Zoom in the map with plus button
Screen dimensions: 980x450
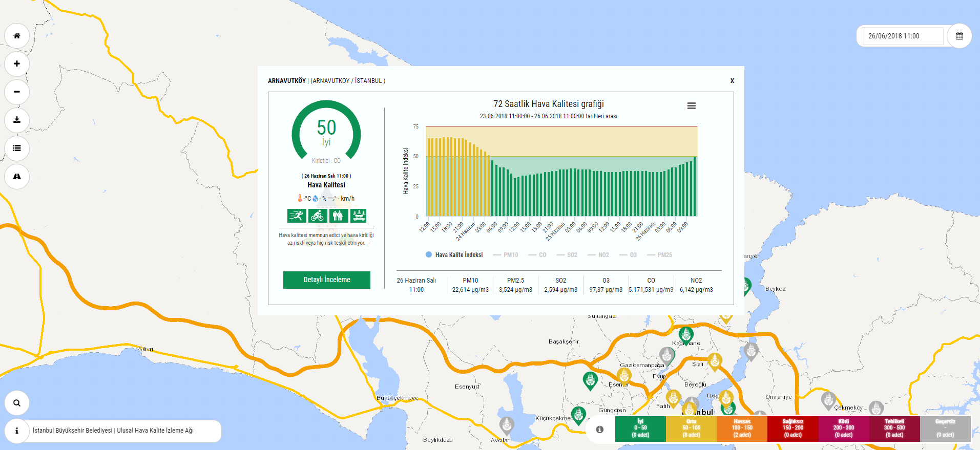pyautogui.click(x=17, y=64)
